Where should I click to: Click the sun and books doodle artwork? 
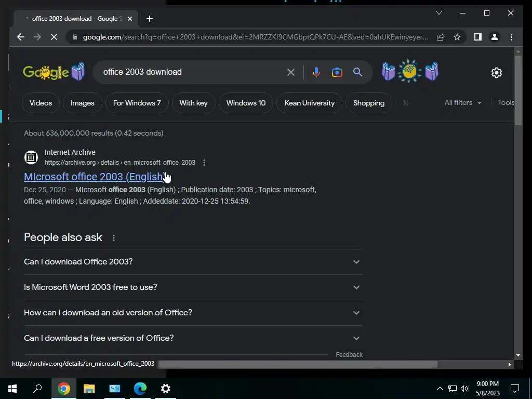(410, 71)
